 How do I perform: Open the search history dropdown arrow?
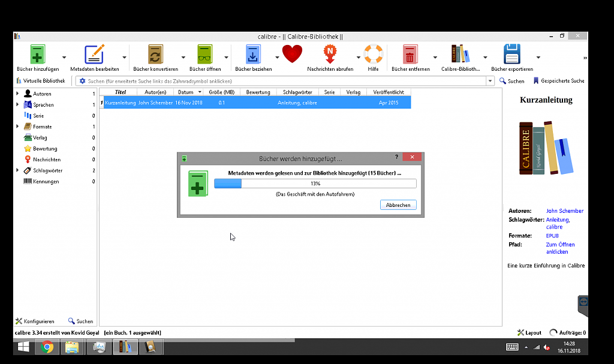(x=490, y=81)
